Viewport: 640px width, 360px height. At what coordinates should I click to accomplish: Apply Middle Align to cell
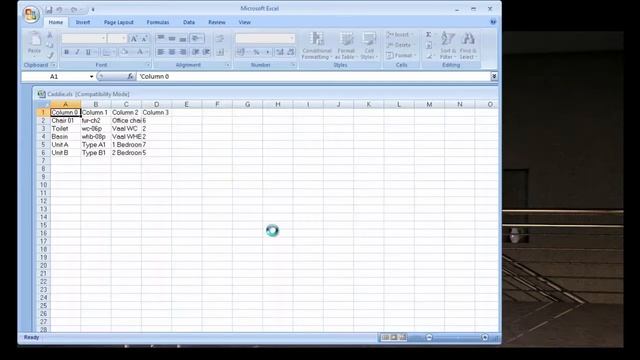point(172,38)
